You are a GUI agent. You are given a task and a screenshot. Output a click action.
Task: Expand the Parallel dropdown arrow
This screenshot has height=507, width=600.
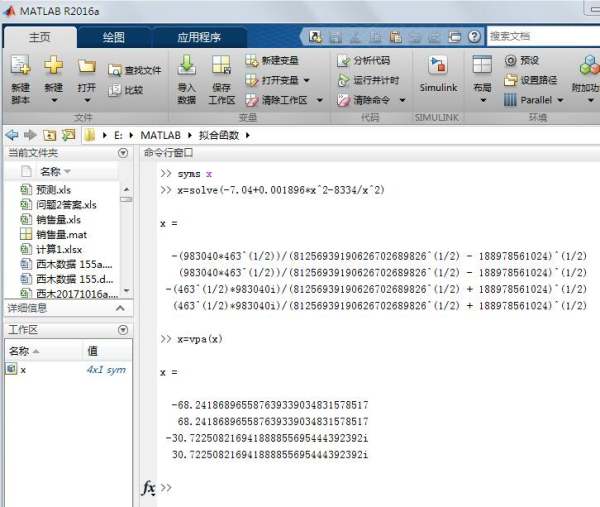561,100
